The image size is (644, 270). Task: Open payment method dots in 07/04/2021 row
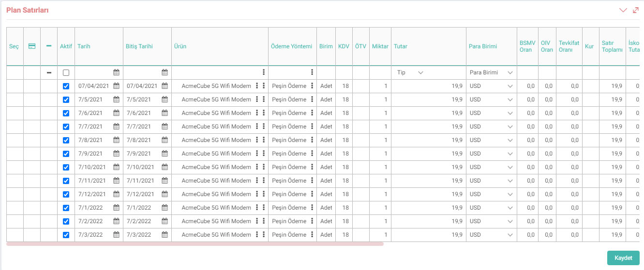tap(312, 86)
